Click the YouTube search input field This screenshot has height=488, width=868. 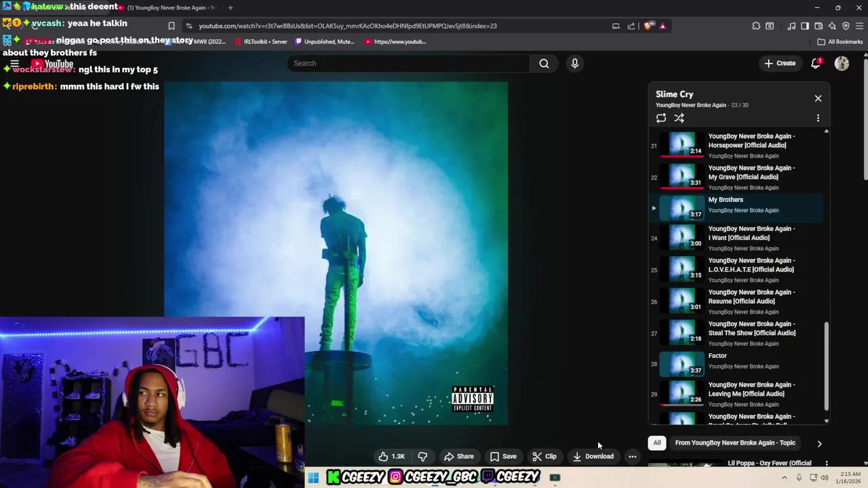point(408,63)
